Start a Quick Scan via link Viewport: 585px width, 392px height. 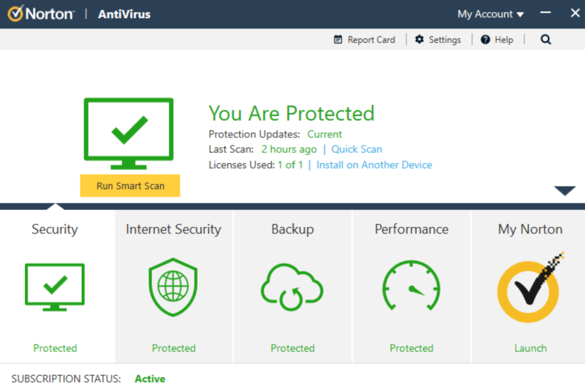point(357,150)
